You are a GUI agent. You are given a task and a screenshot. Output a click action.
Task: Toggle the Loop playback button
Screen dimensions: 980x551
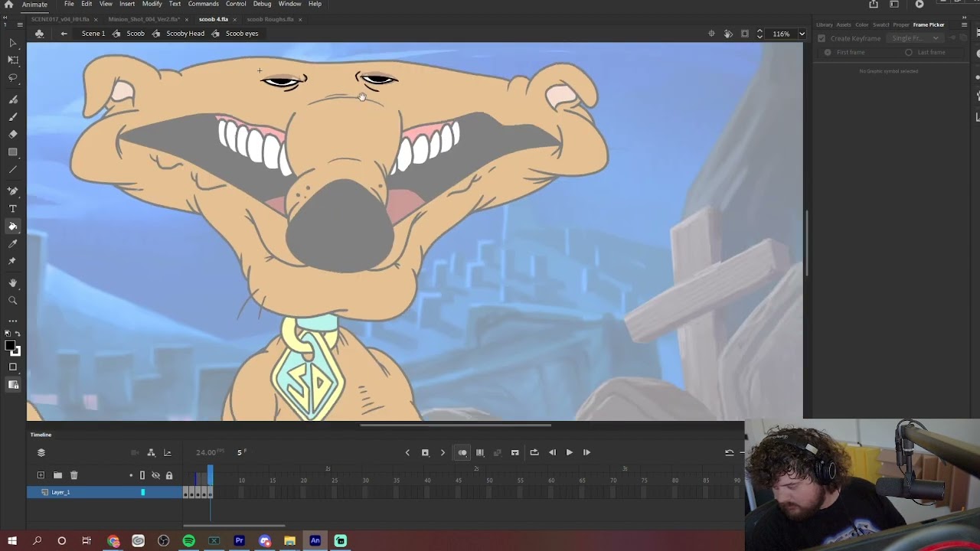[x=534, y=452]
